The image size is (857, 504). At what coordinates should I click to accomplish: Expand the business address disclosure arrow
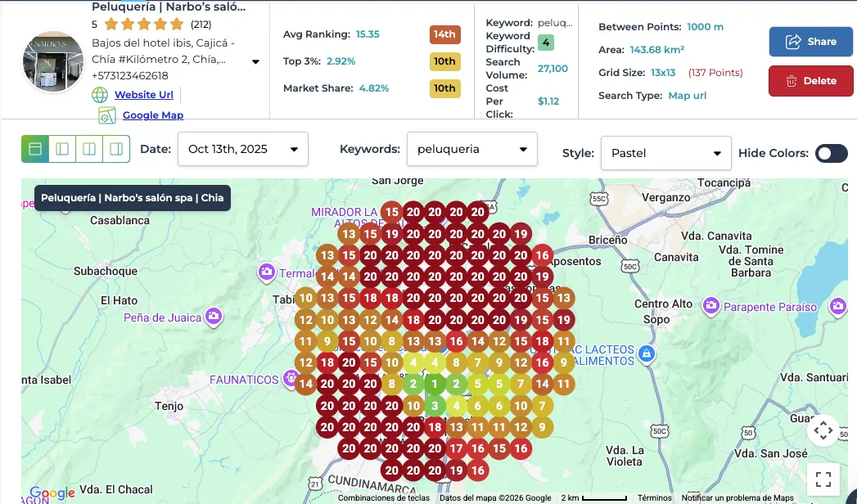point(254,61)
